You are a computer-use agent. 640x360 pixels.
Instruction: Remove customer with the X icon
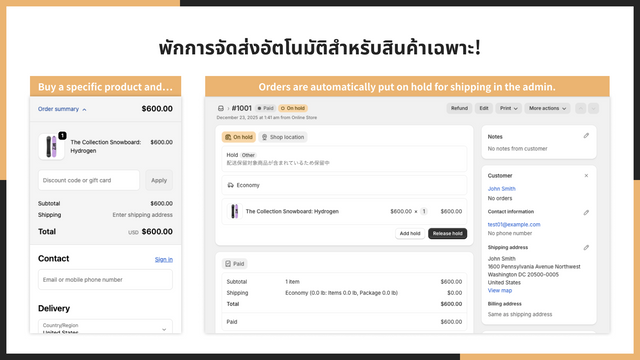coord(586,176)
